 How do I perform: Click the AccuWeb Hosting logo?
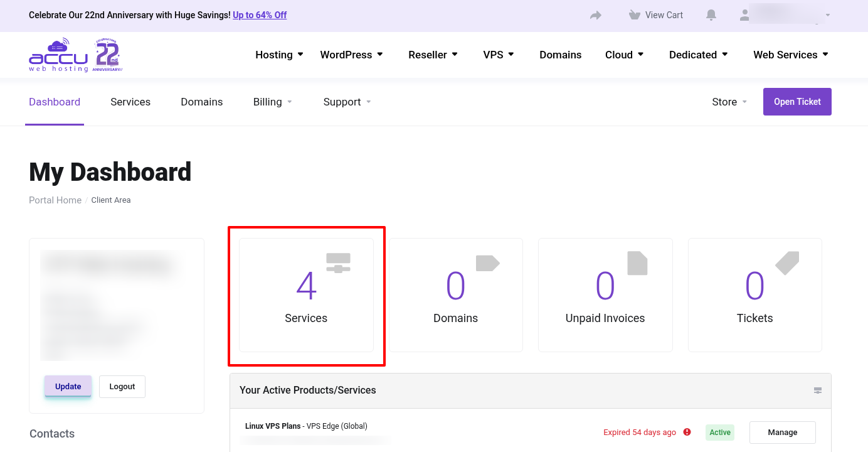(x=75, y=55)
